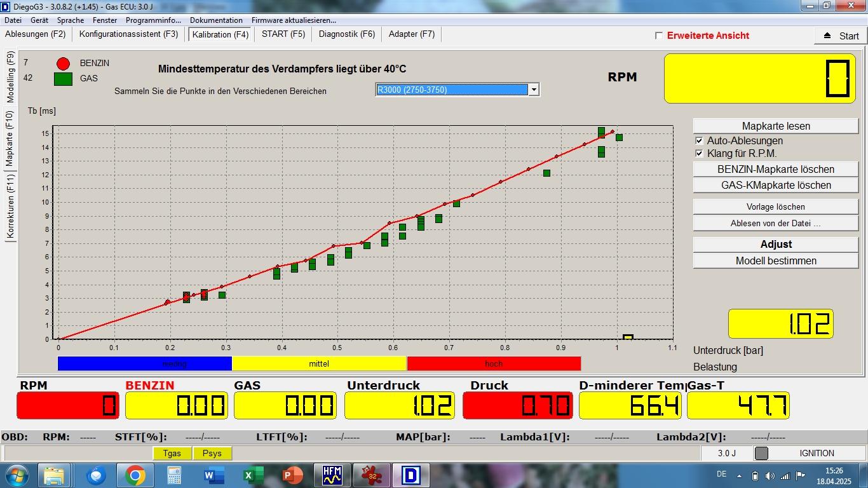The height and width of the screenshot is (488, 868).
Task: Open Microsoft Excel from taskbar
Action: pyautogui.click(x=252, y=475)
